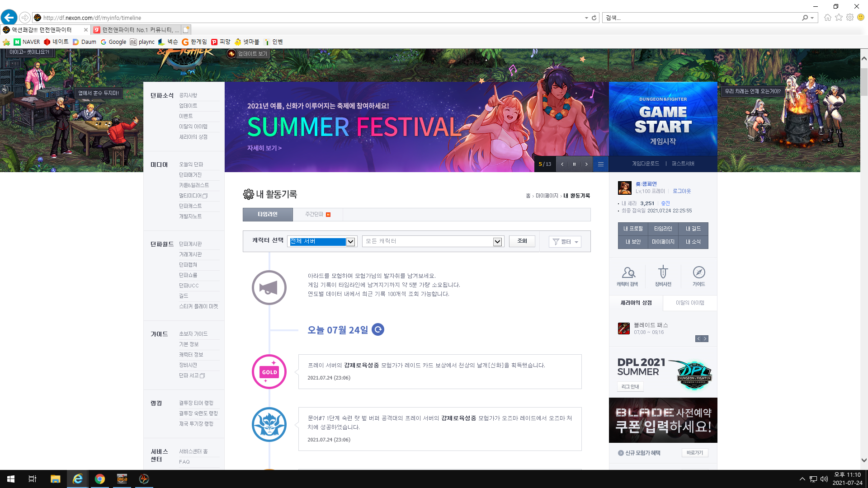Viewport: 868px width, 488px height.
Task: Open the 내 길드 button
Action: pos(693,229)
